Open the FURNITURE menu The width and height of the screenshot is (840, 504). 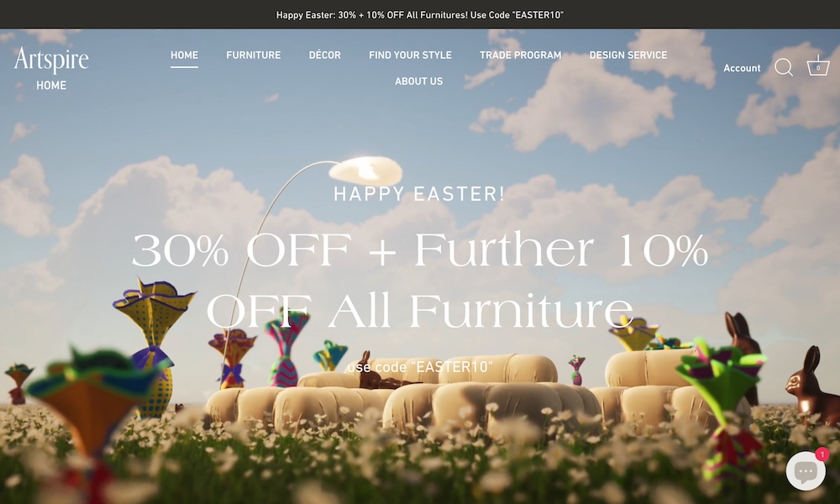pos(254,55)
